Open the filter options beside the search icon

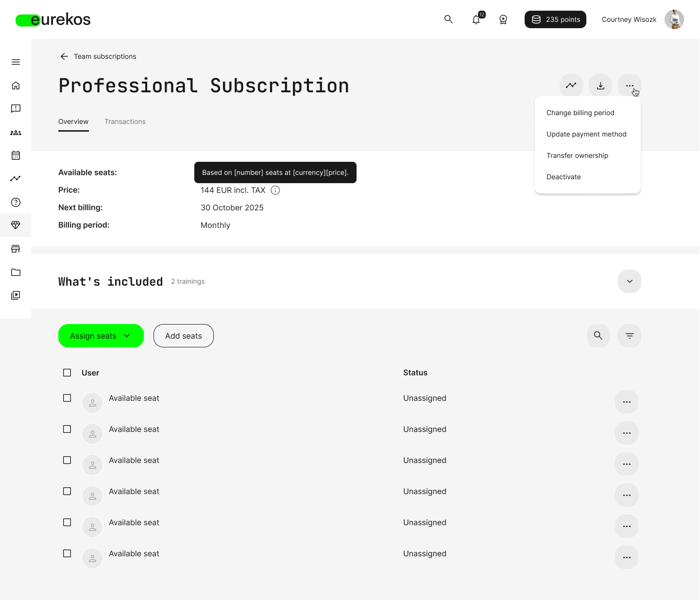pos(630,336)
